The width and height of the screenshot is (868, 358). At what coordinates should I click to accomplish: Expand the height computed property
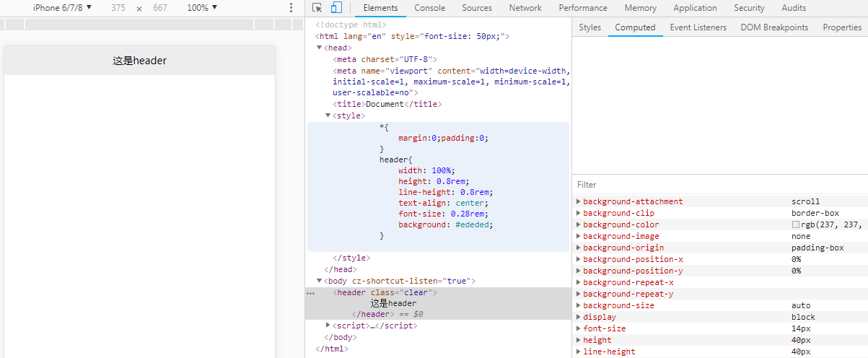(x=579, y=340)
